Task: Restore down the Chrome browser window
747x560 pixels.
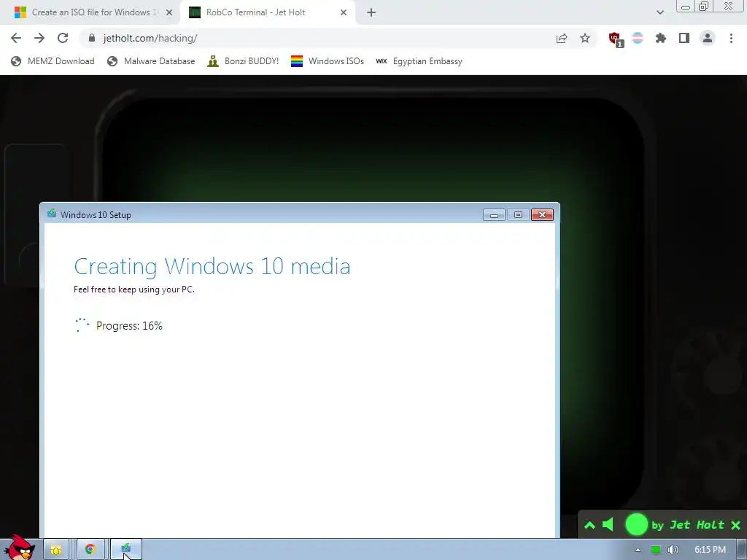Action: point(703,6)
